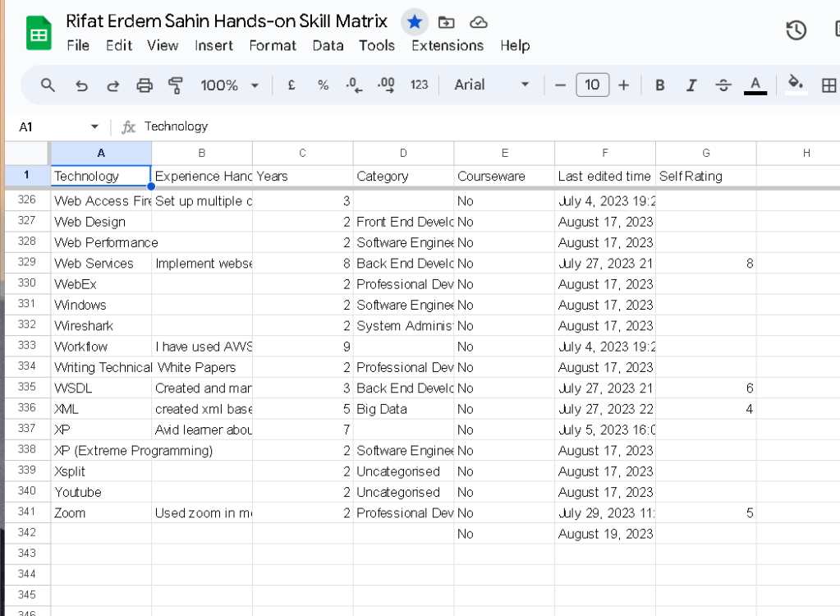
Task: Select the WebEx cell
Action: tap(101, 284)
